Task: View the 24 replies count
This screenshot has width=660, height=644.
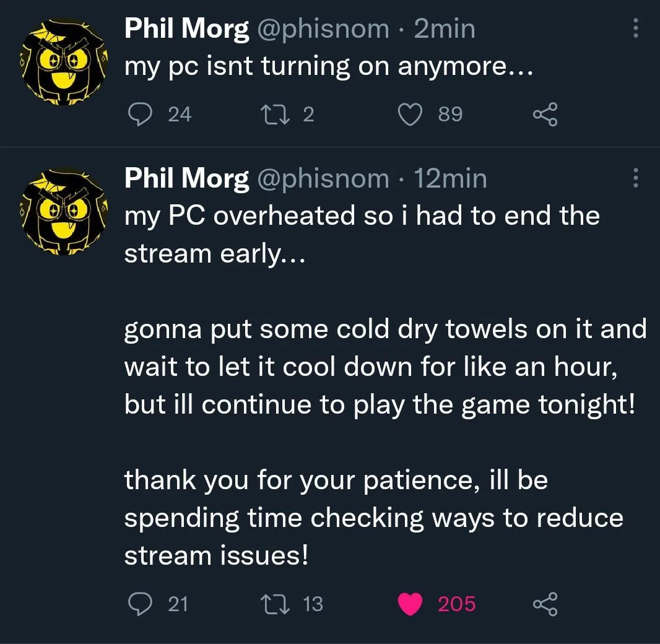Action: (x=180, y=115)
